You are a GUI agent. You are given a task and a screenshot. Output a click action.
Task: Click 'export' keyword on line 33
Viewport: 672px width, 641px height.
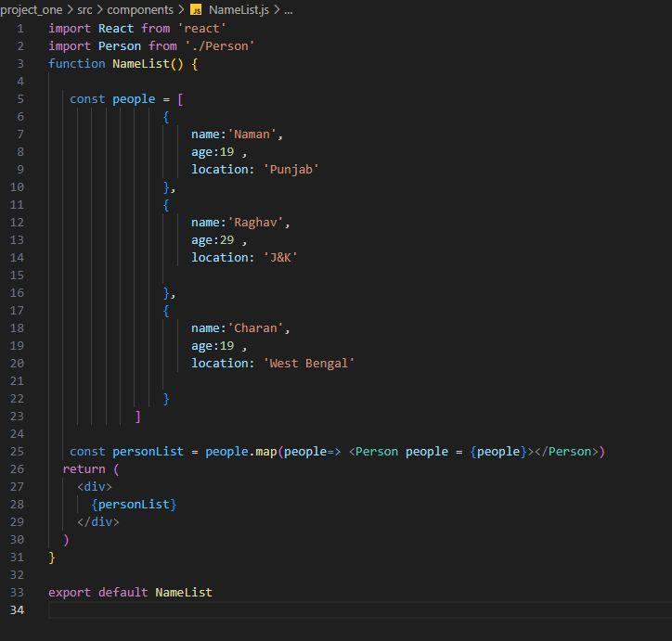70,593
